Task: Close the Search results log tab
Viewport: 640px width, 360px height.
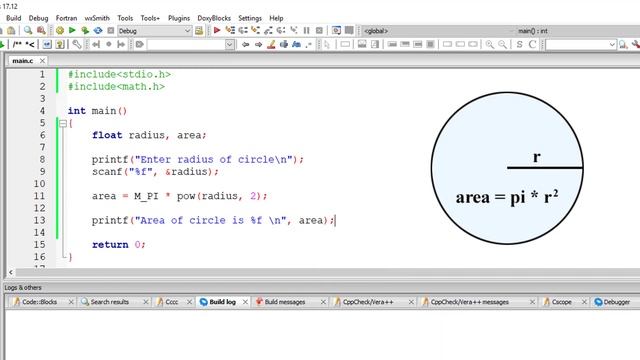Action: click(x=146, y=302)
